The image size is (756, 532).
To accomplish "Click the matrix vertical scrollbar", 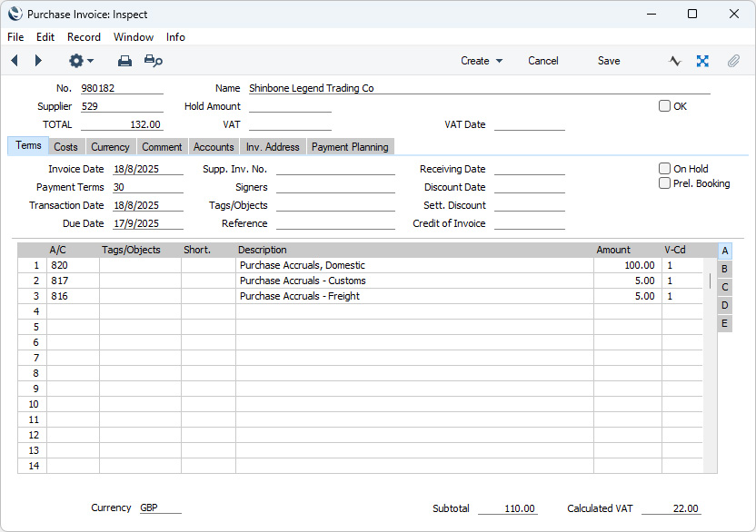I will coord(711,366).
